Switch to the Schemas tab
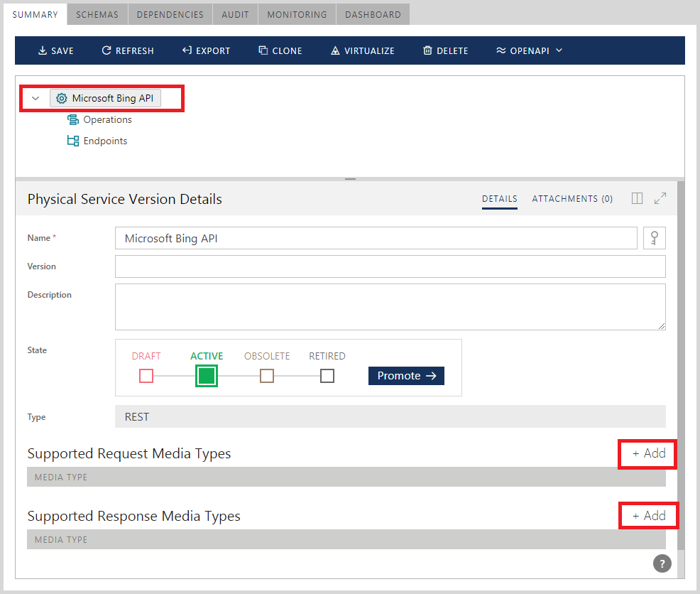 [97, 14]
